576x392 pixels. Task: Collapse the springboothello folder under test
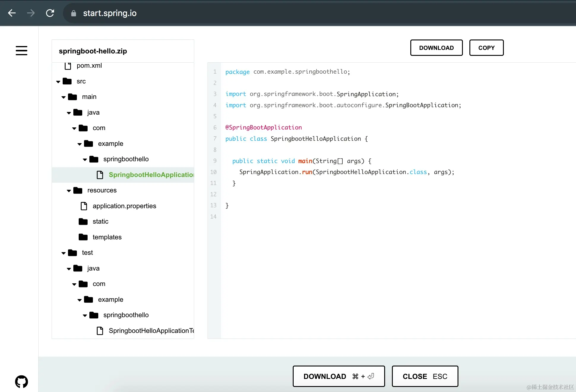click(x=85, y=315)
